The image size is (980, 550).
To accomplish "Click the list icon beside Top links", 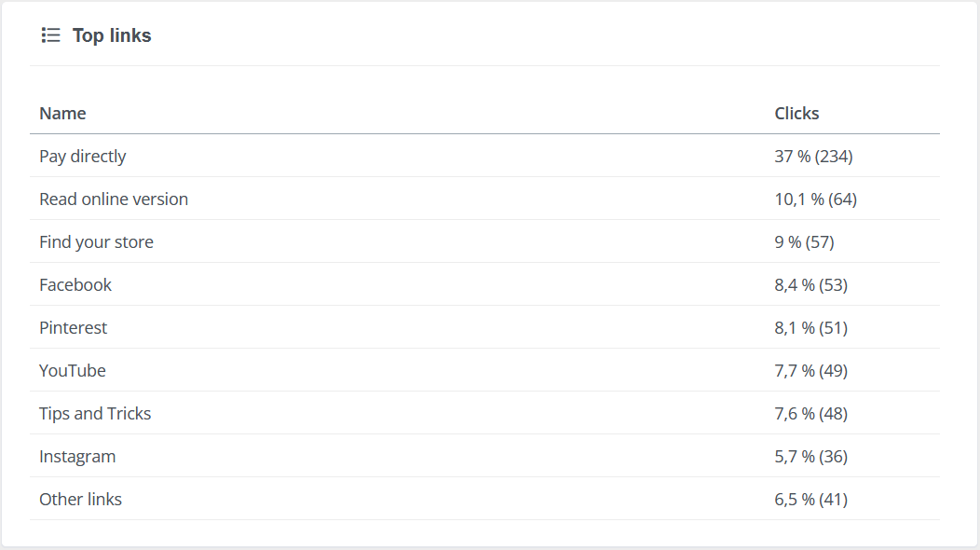I will point(50,35).
